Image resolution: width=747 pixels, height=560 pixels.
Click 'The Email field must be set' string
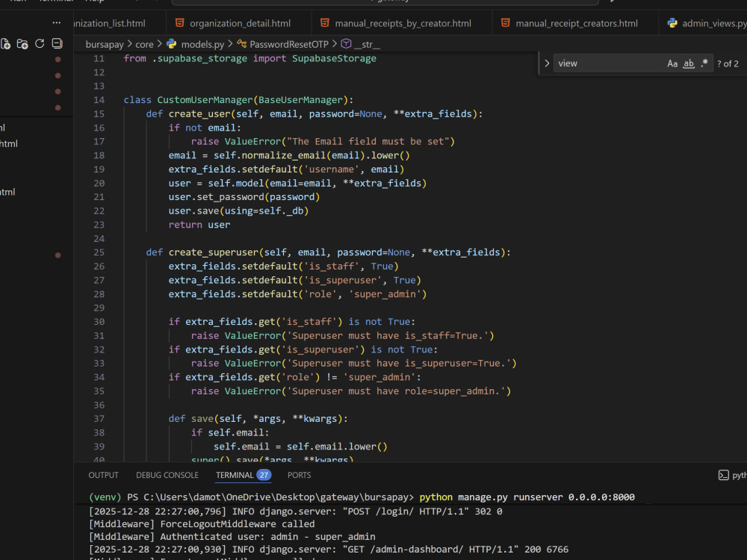[x=368, y=141]
